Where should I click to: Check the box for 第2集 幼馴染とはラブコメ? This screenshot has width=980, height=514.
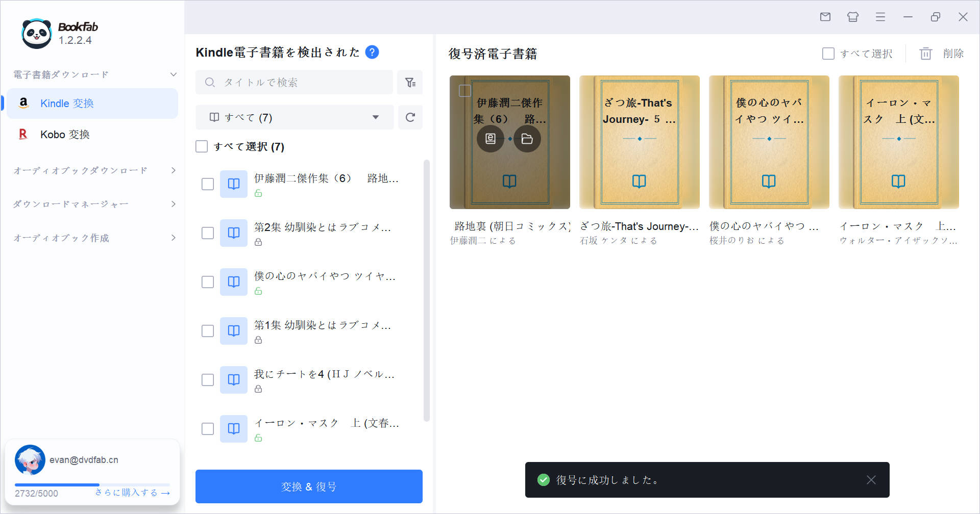tap(207, 233)
